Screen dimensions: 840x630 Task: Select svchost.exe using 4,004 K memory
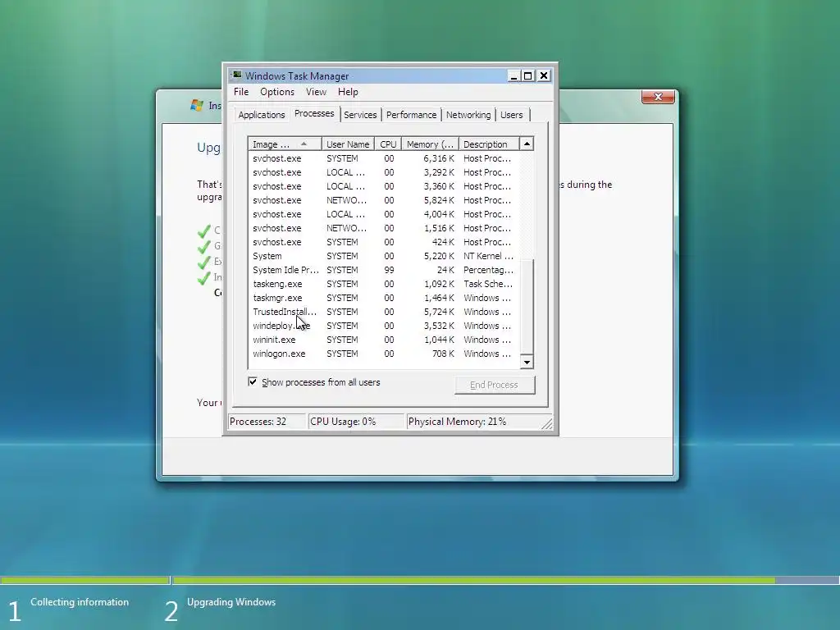tap(384, 214)
